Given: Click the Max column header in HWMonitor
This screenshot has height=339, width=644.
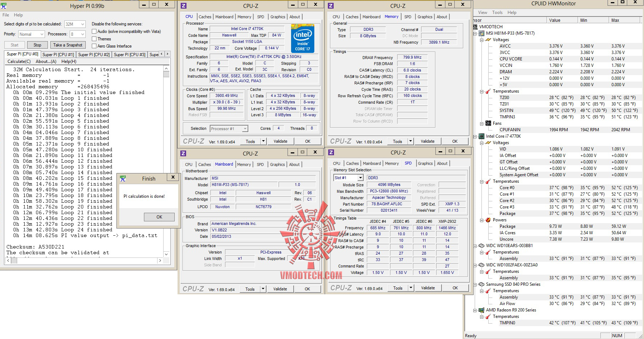Looking at the screenshot, I should pos(624,20).
